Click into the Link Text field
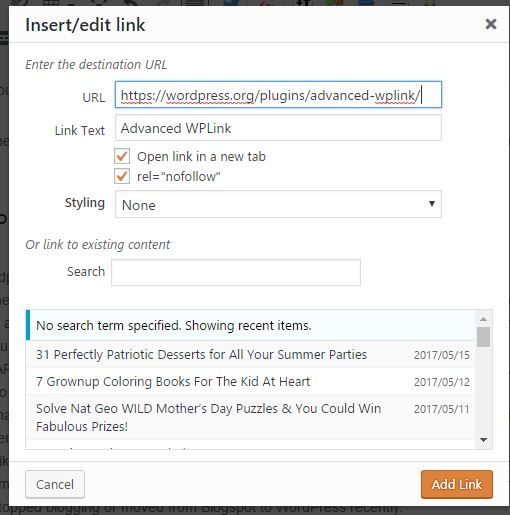Viewport: 510px width, 515px height. 278,128
